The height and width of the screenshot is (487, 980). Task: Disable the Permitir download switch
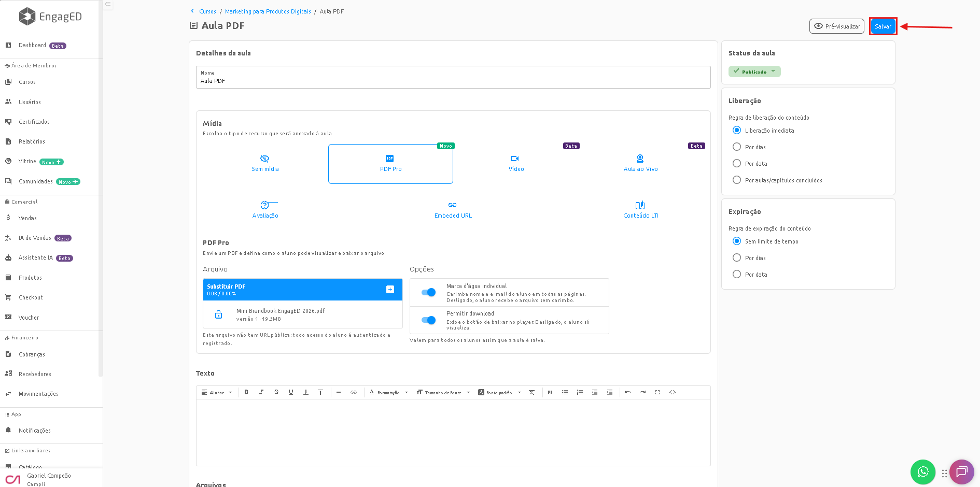[429, 320]
